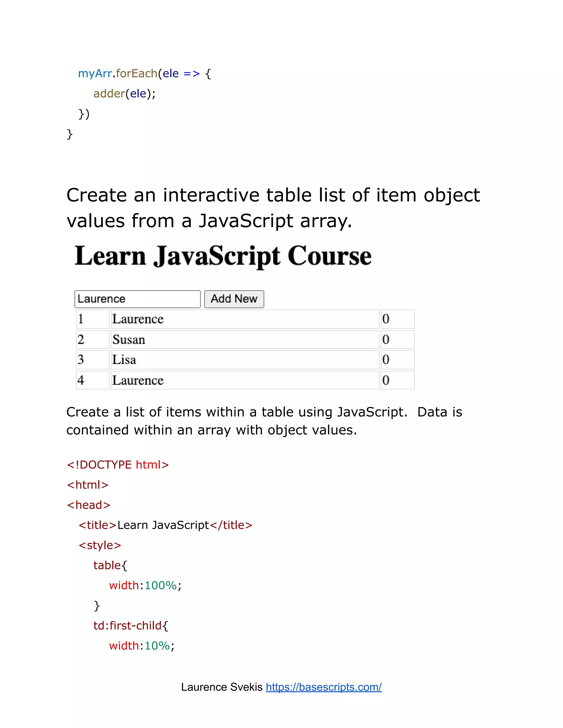Select the Lisa table cell
The height and width of the screenshot is (728, 563).
click(x=245, y=360)
